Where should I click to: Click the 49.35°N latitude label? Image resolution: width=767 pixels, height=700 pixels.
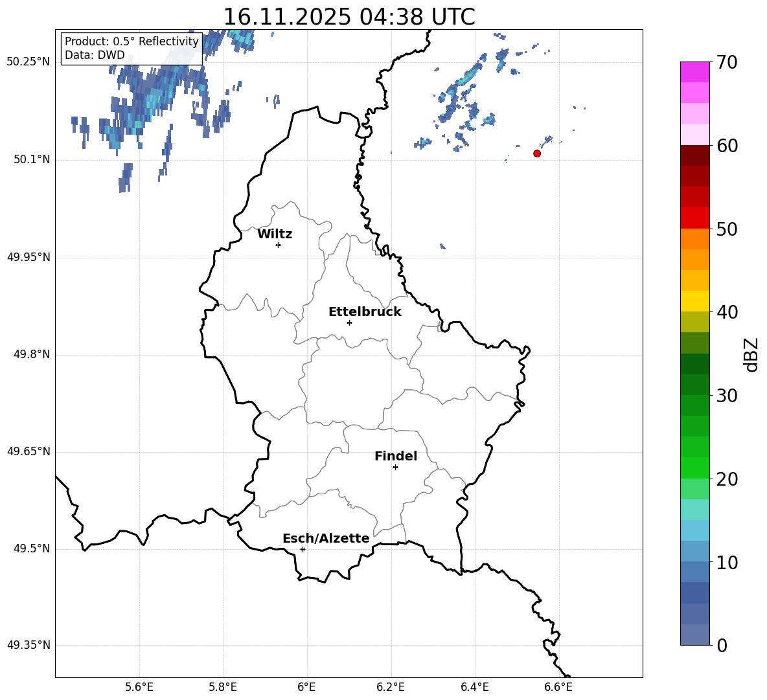(x=29, y=645)
